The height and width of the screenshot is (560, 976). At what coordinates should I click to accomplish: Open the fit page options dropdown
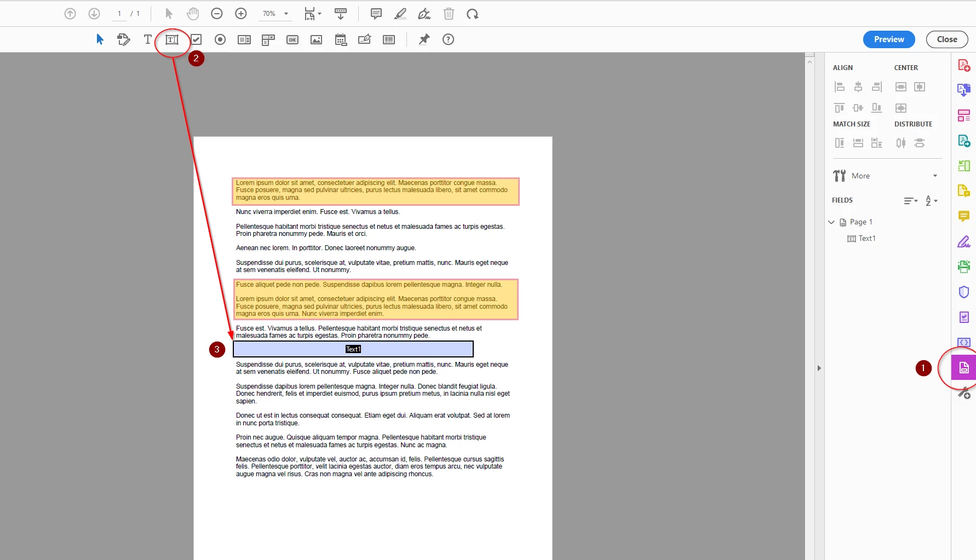(x=313, y=14)
